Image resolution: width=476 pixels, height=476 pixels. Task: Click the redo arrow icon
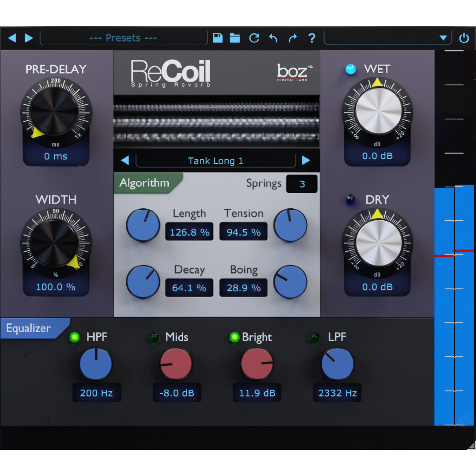[293, 38]
